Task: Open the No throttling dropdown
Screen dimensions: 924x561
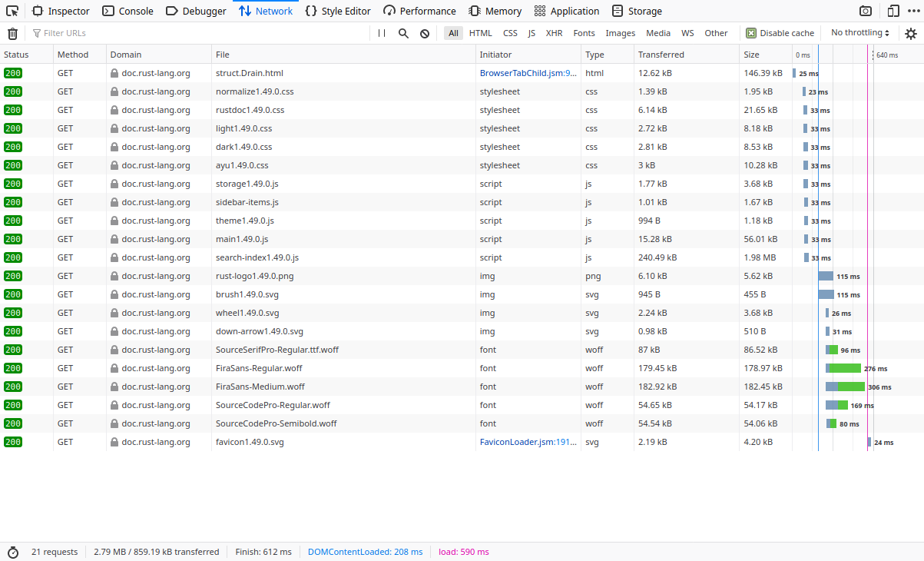Action: point(858,33)
